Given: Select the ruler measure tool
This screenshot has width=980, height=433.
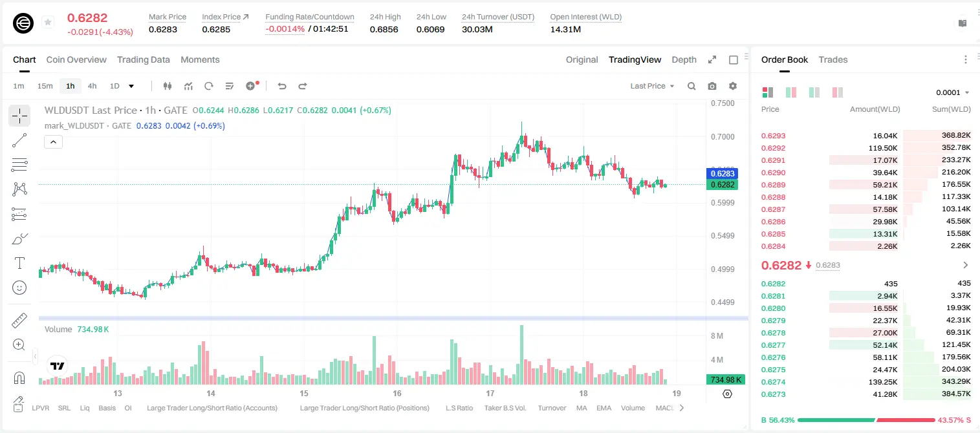Looking at the screenshot, I should coord(19,321).
